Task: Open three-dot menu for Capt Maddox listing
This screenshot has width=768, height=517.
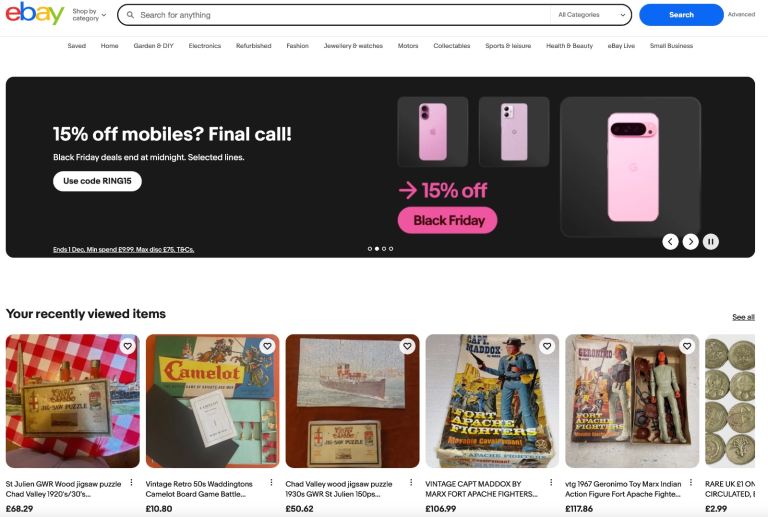Action: [x=551, y=483]
